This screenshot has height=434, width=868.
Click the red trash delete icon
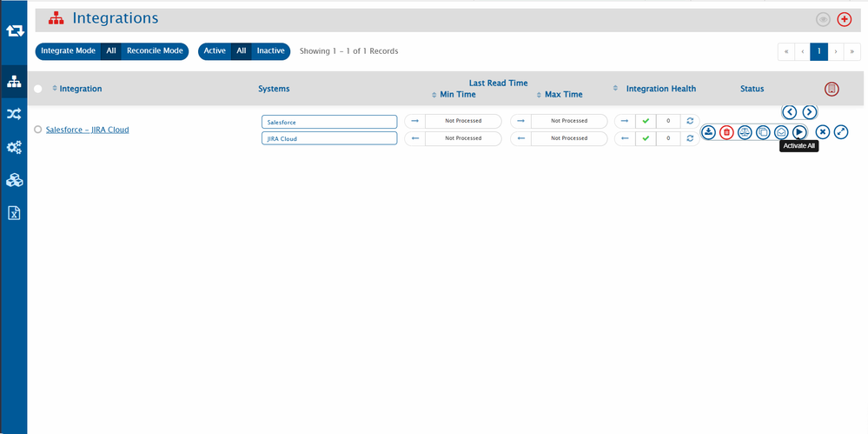(727, 132)
